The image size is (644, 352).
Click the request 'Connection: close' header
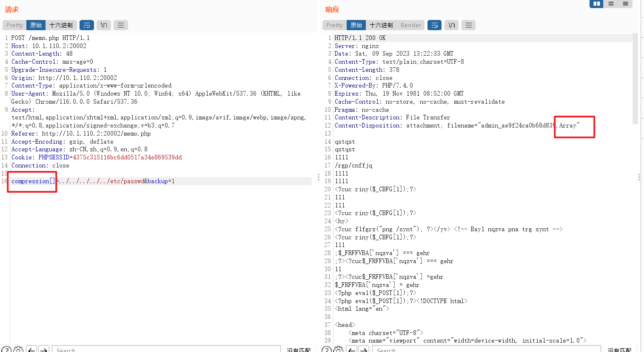point(40,165)
